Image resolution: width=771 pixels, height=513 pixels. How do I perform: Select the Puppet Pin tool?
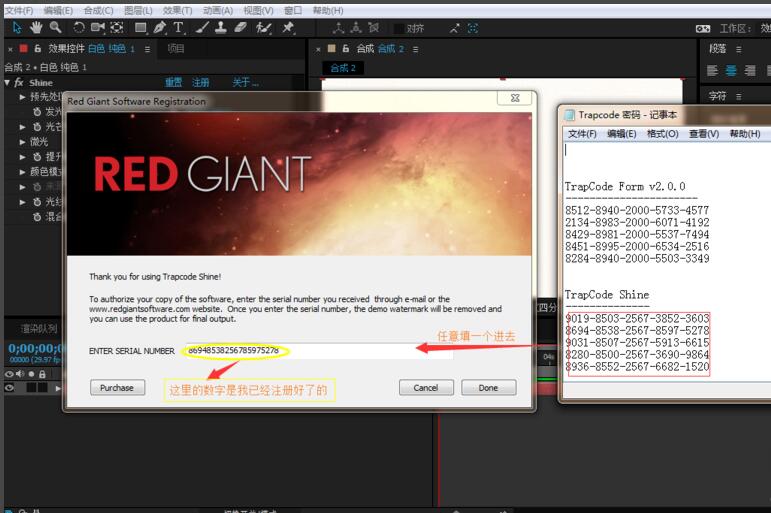tap(288, 28)
